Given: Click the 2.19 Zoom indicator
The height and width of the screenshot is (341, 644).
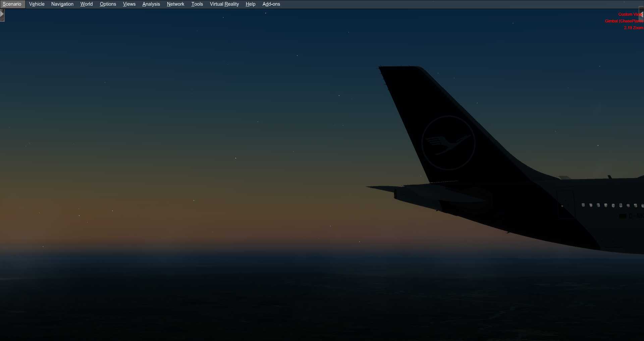Looking at the screenshot, I should click(x=633, y=28).
